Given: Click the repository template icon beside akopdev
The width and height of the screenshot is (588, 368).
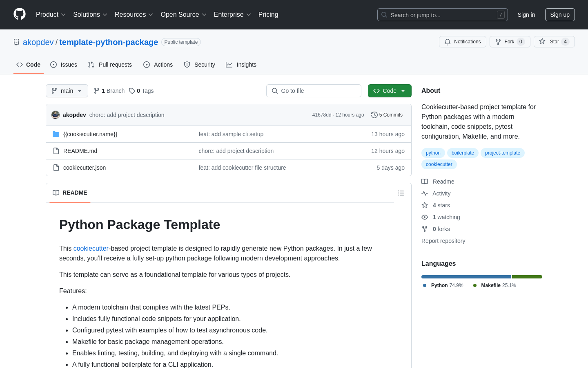Looking at the screenshot, I should coord(16,42).
